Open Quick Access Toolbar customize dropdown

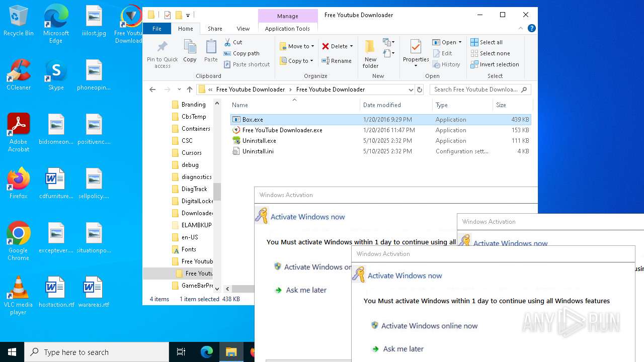pyautogui.click(x=188, y=15)
